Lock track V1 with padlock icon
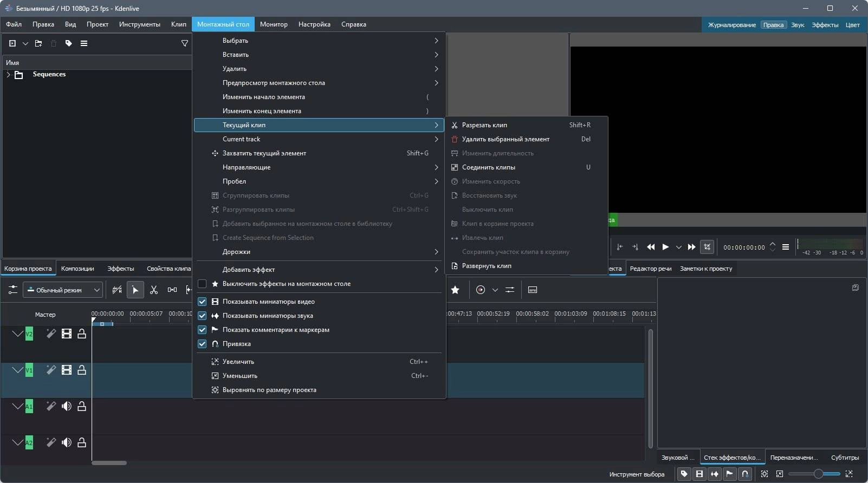Screen dimensions: 868x483 click(82, 370)
